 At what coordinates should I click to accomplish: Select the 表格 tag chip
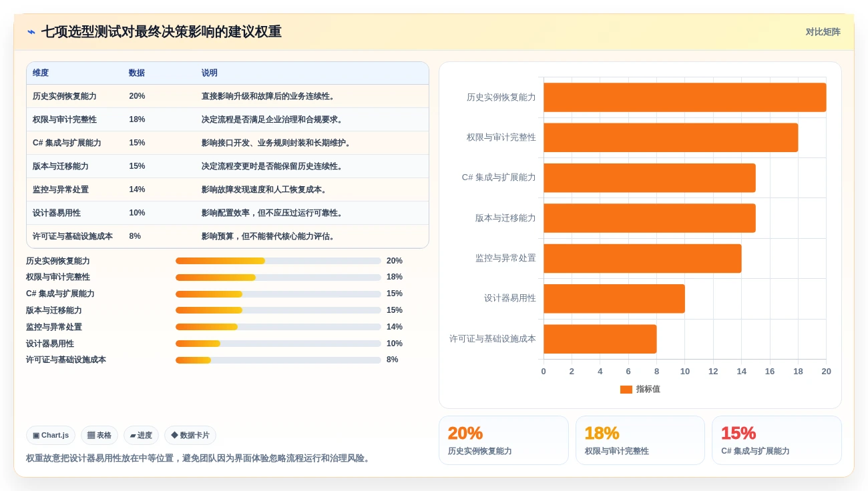pyautogui.click(x=99, y=436)
